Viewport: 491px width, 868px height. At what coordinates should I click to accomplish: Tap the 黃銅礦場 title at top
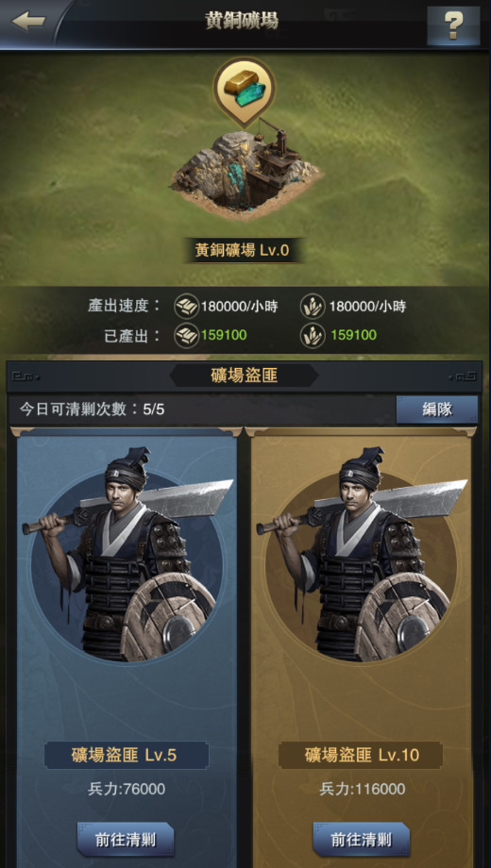(x=242, y=21)
